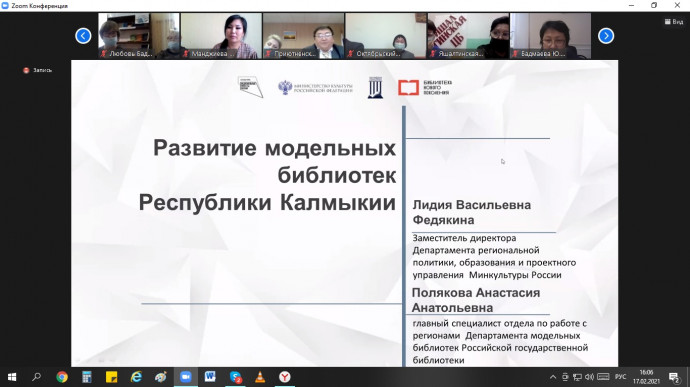
Task: Click slide title Развитие модельных
Action: [x=274, y=148]
